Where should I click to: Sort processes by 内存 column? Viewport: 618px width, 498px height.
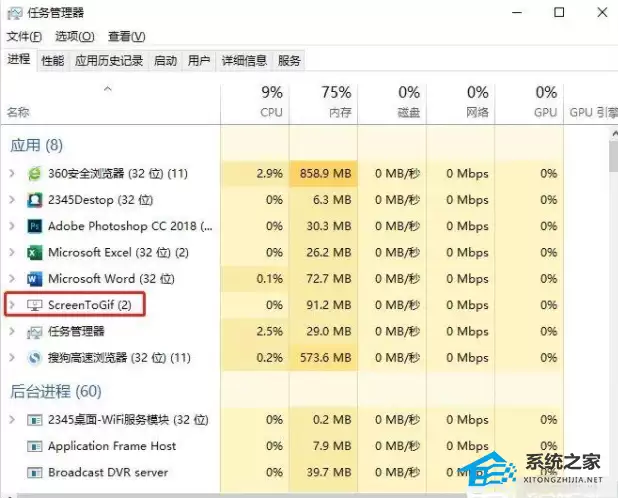pyautogui.click(x=323, y=104)
